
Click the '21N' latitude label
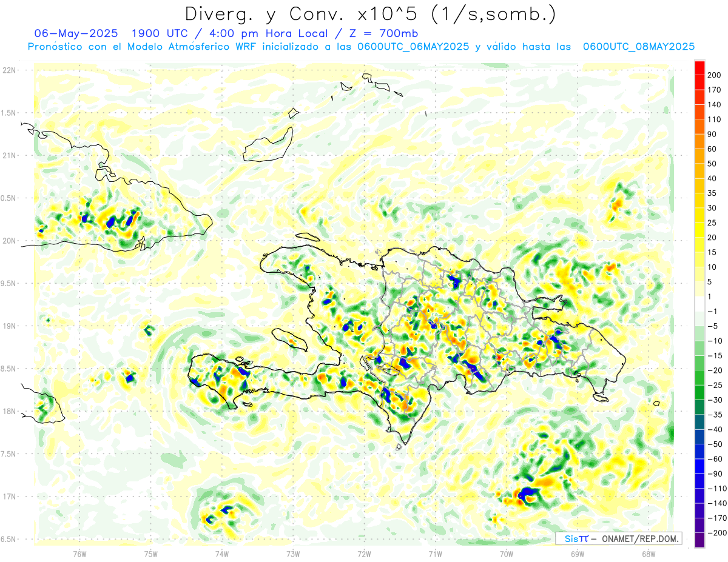pos(9,155)
